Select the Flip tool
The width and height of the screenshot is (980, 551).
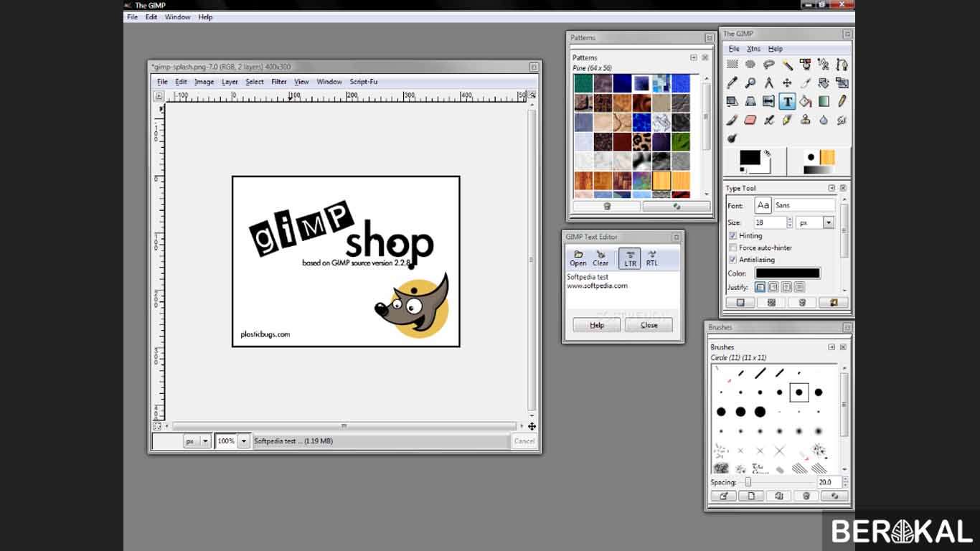coord(769,102)
